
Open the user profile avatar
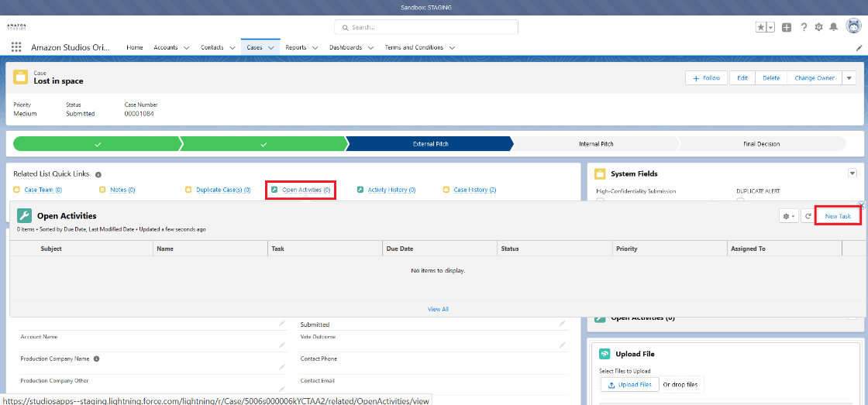[x=853, y=26]
